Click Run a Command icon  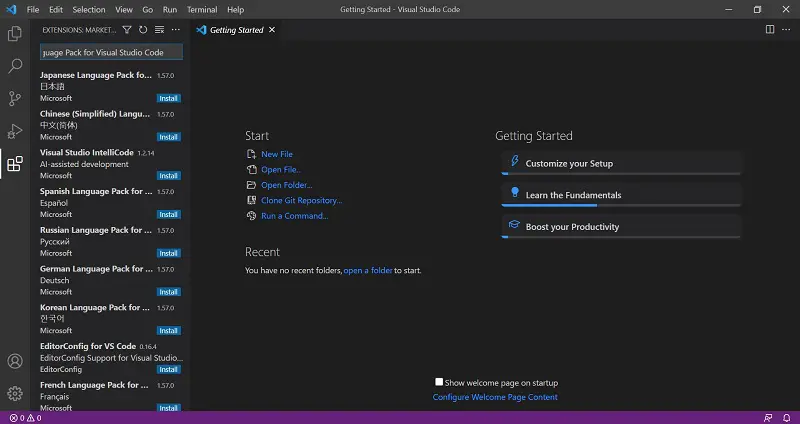point(251,216)
